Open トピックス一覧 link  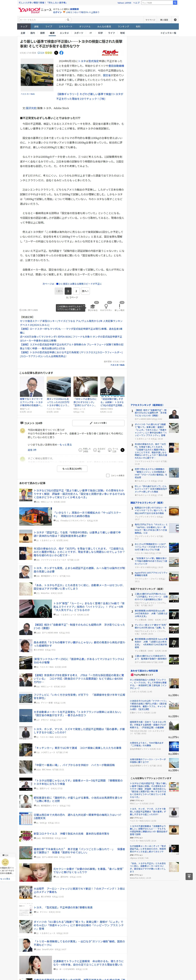(168, 33)
